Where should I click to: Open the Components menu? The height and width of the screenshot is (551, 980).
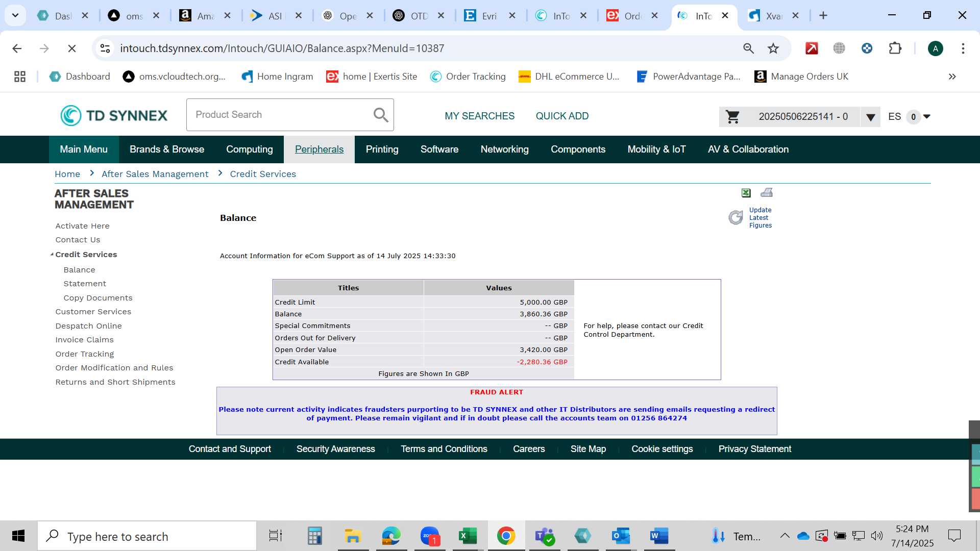coord(578,149)
